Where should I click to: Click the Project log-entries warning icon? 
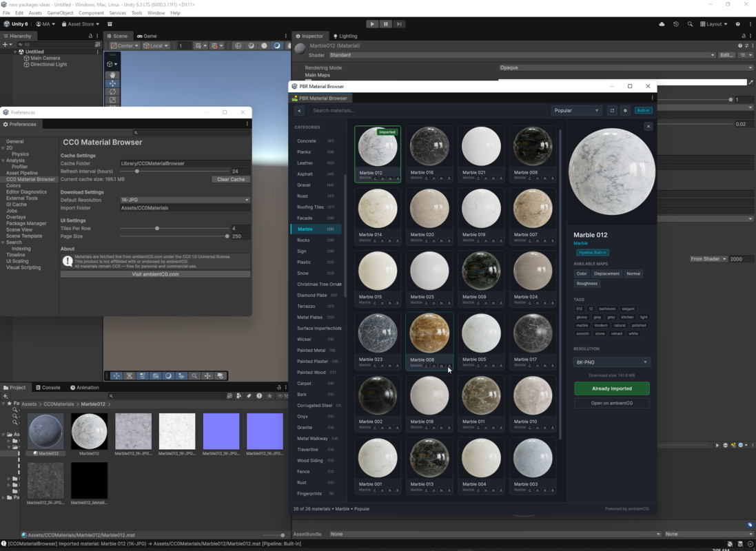click(x=259, y=396)
